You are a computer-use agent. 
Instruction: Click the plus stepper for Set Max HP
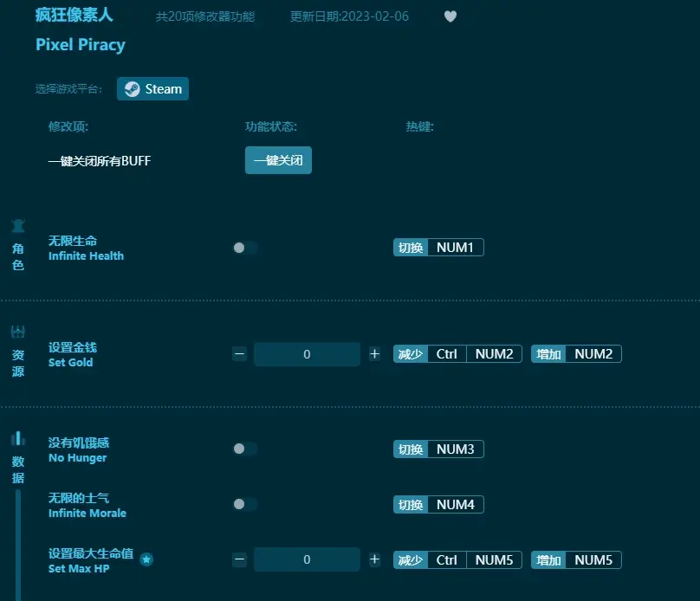(374, 559)
